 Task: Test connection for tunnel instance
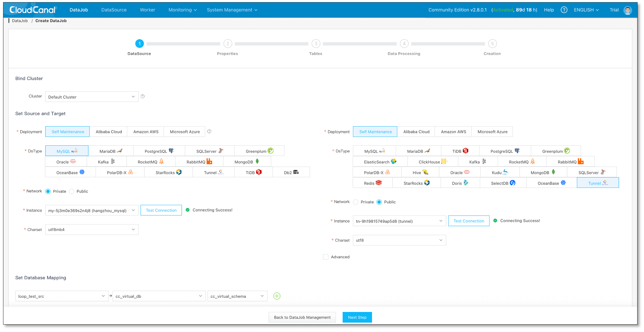point(469,221)
